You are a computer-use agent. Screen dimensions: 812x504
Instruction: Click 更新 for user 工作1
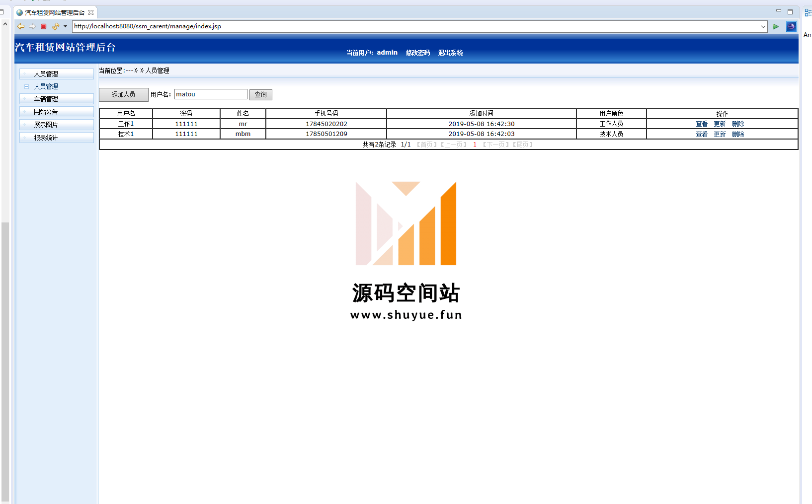pyautogui.click(x=720, y=124)
